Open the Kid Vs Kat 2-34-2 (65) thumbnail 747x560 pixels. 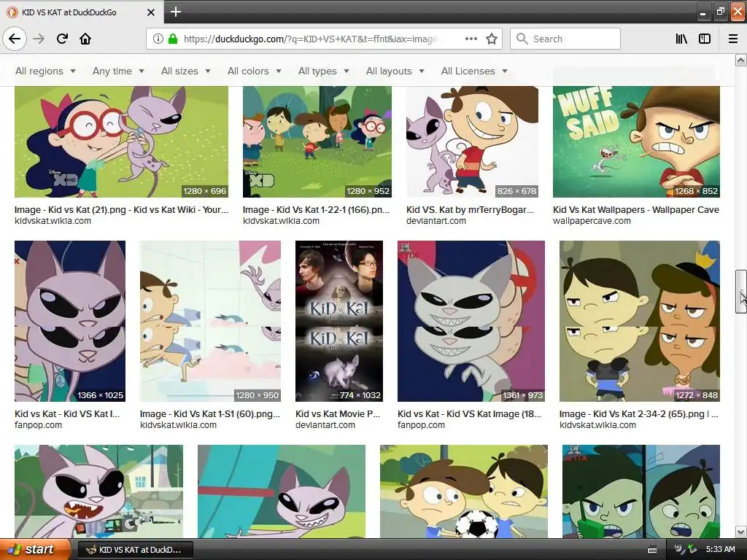click(x=639, y=321)
